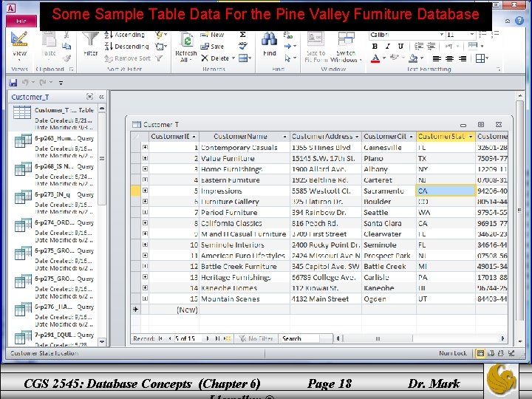This screenshot has height=399, width=532.
Task: Click the record number 5 of 15 box
Action: pyautogui.click(x=188, y=338)
